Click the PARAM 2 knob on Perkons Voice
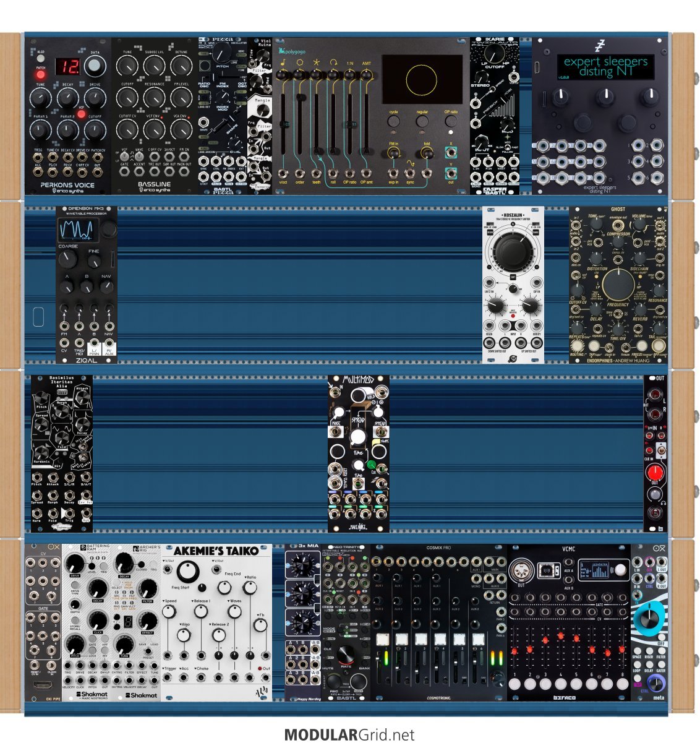Screen dimensions: 700x748 67,129
